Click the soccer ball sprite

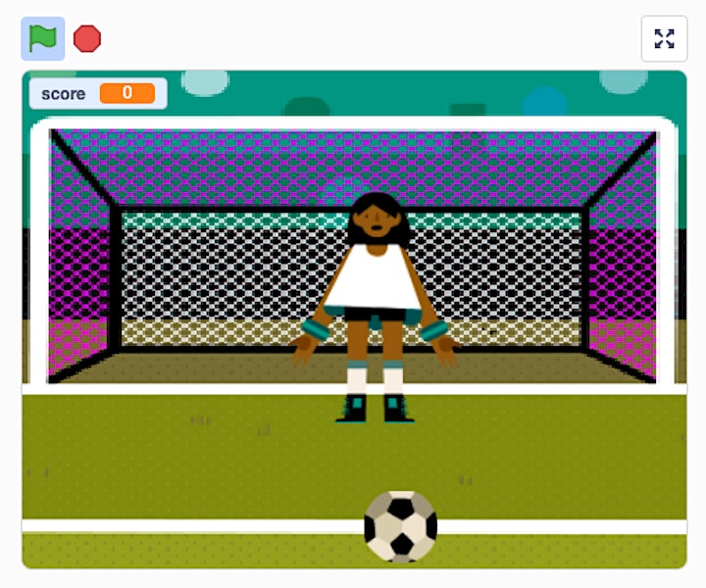(400, 526)
